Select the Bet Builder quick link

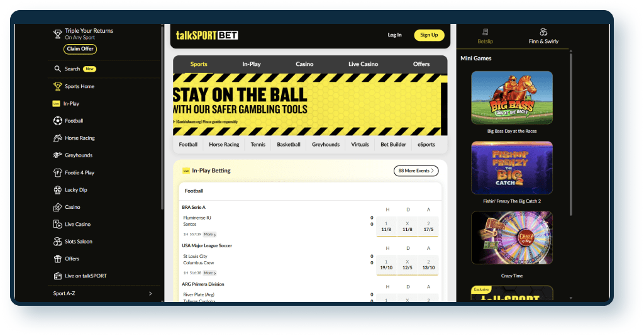[x=393, y=145]
